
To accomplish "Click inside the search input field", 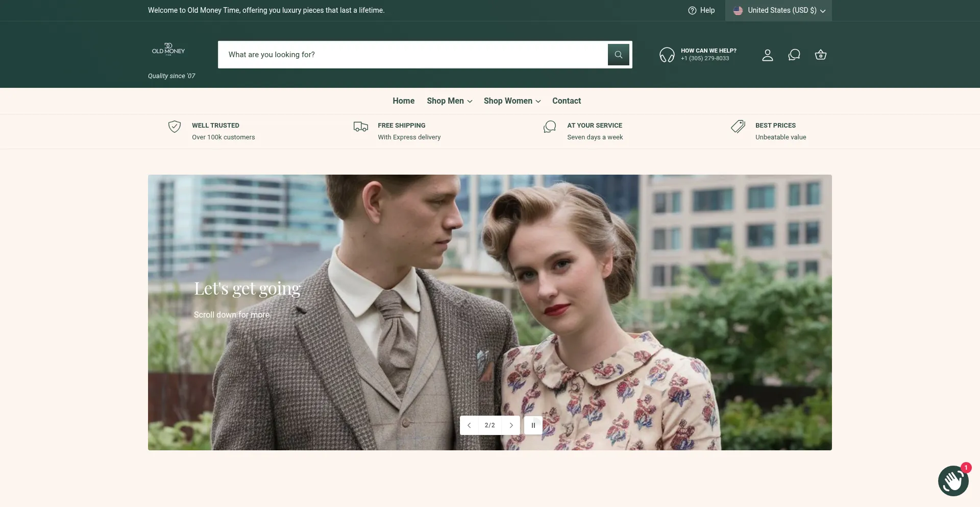I will tap(408, 55).
